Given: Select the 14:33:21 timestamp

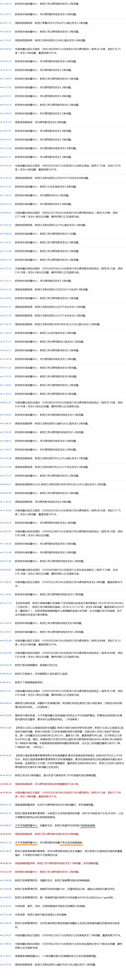Looking at the screenshot, I should [7, 368].
